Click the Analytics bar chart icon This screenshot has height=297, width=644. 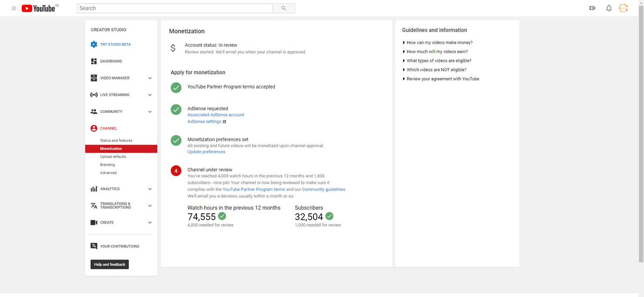tap(94, 189)
